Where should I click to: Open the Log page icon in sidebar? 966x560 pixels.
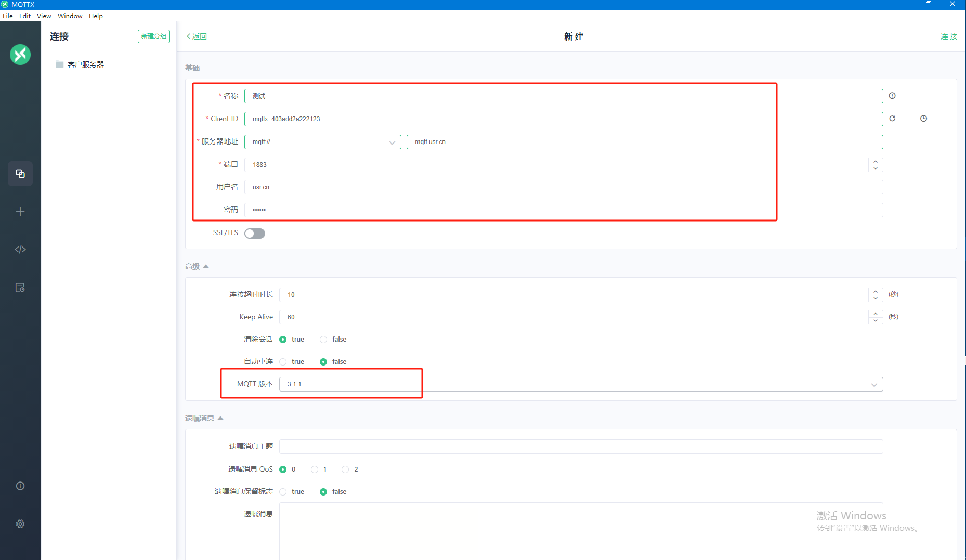tap(20, 288)
